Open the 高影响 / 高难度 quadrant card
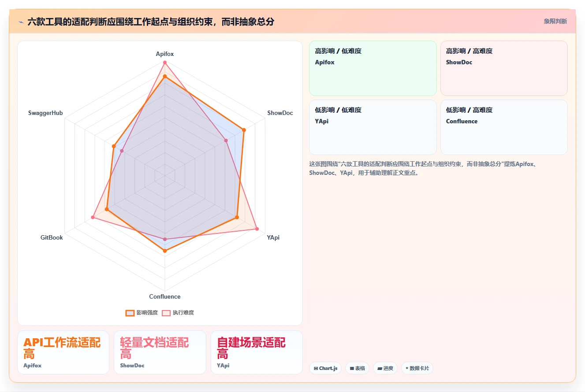The image size is (585, 392). 504,68
